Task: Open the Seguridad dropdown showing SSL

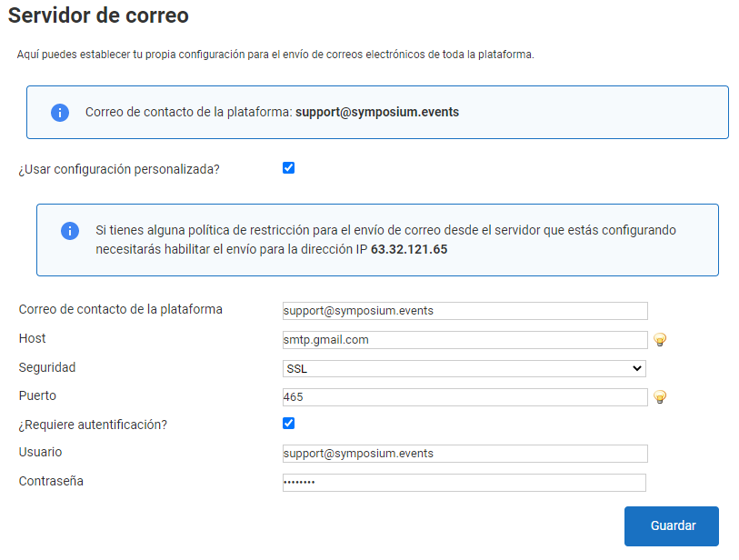Action: tap(464, 368)
